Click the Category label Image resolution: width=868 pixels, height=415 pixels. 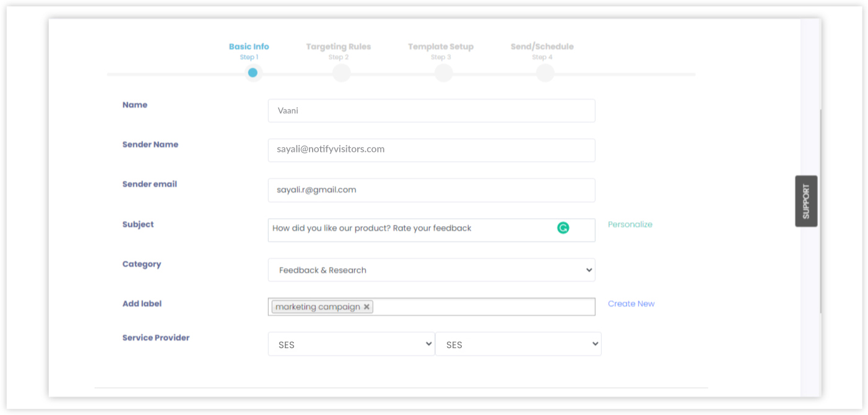point(142,264)
